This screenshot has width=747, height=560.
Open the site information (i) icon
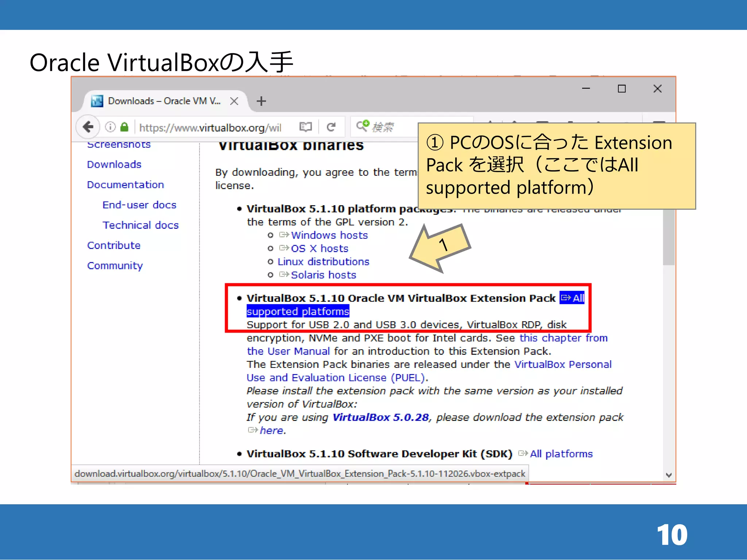[110, 127]
